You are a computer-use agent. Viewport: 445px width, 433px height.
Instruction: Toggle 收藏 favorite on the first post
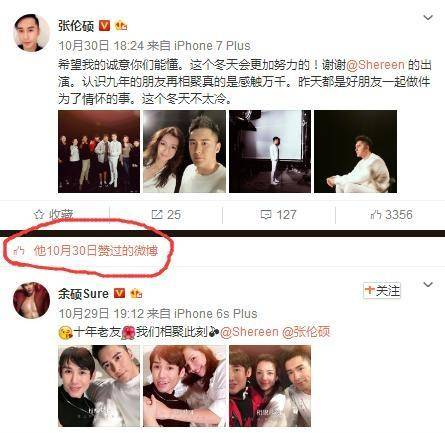coord(54,215)
